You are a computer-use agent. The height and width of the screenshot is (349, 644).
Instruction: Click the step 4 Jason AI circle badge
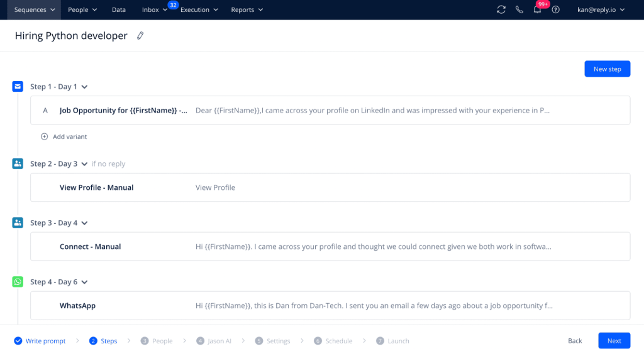tap(200, 341)
